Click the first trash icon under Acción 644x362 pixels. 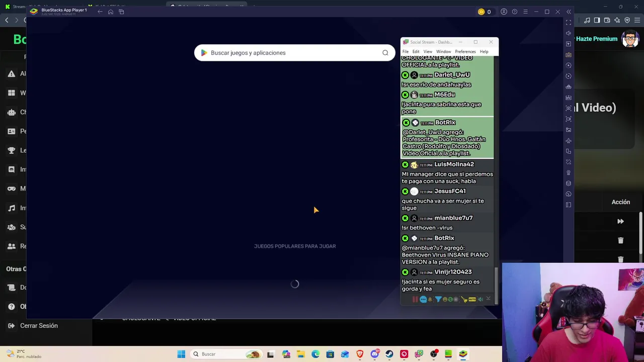(x=620, y=240)
